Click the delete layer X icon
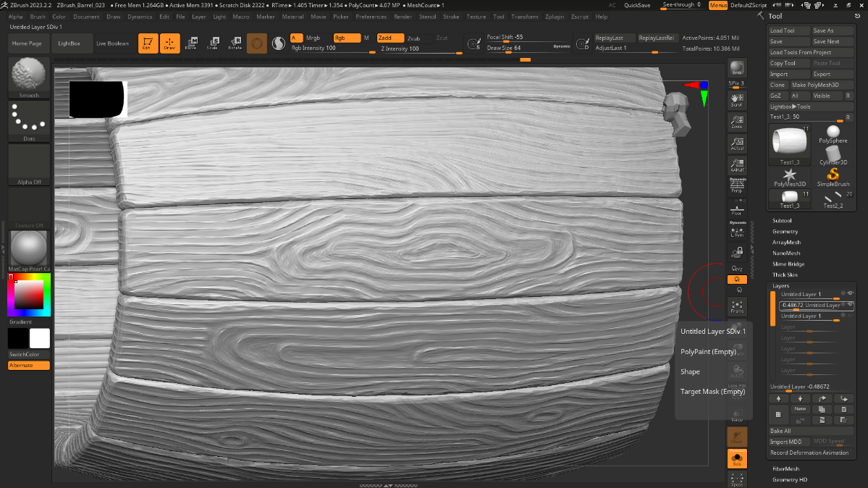 [843, 409]
